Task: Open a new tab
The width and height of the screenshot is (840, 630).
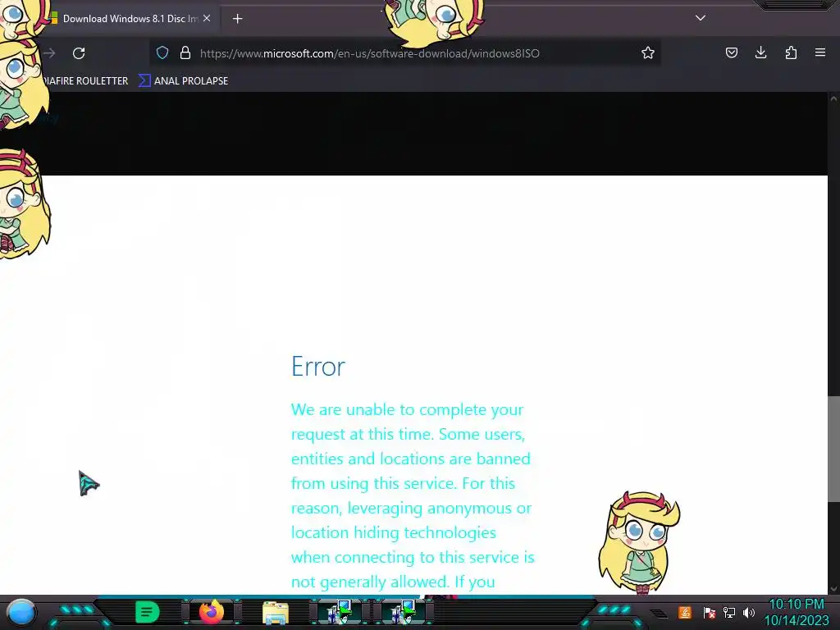Action: [x=237, y=19]
